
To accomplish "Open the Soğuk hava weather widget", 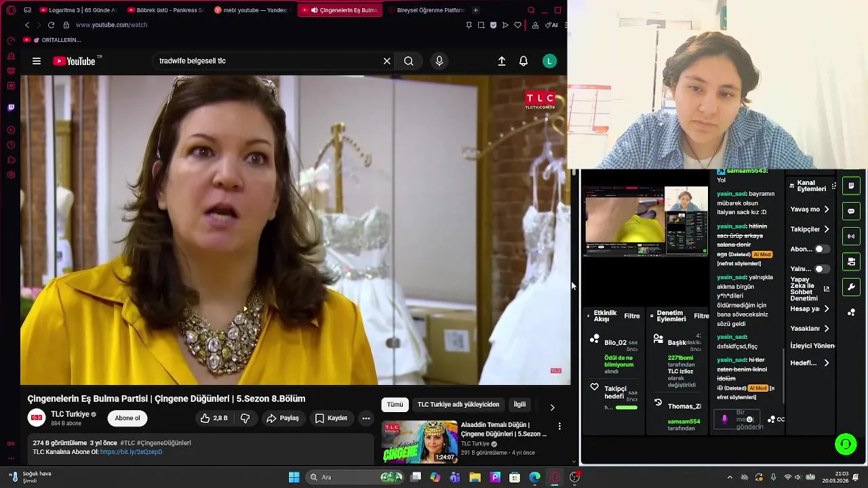I will (31, 477).
